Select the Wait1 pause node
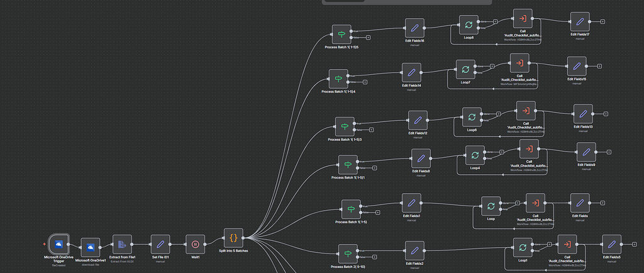This screenshot has width=644, height=273. pyautogui.click(x=196, y=245)
